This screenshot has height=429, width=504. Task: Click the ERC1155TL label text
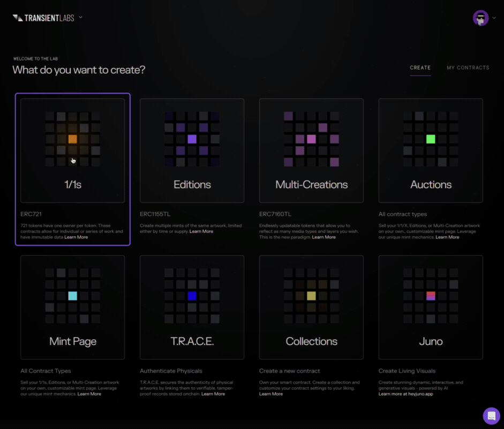[155, 214]
